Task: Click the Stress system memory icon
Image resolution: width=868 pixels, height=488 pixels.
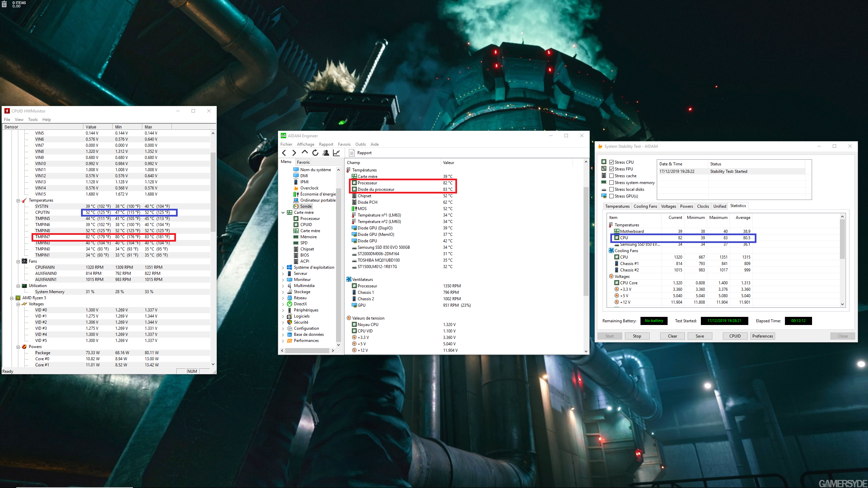Action: [x=604, y=182]
